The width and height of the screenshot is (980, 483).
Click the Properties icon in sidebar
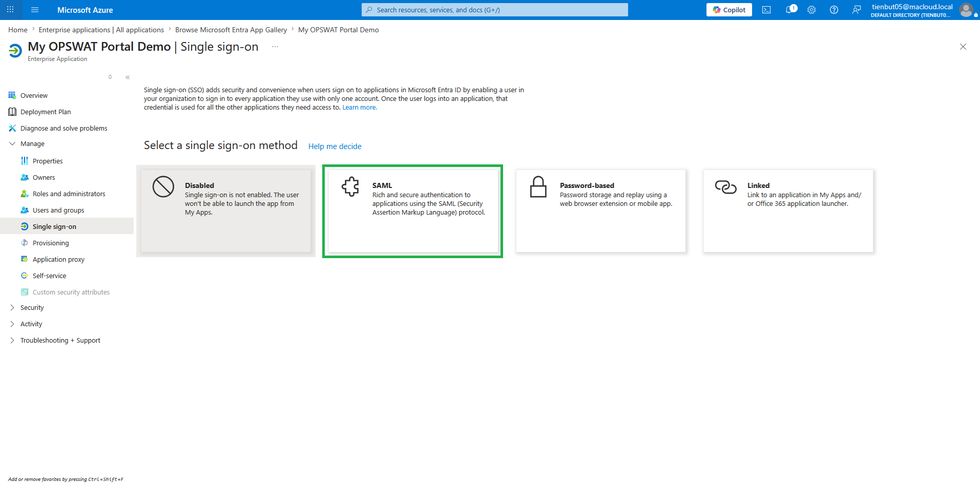pyautogui.click(x=25, y=161)
